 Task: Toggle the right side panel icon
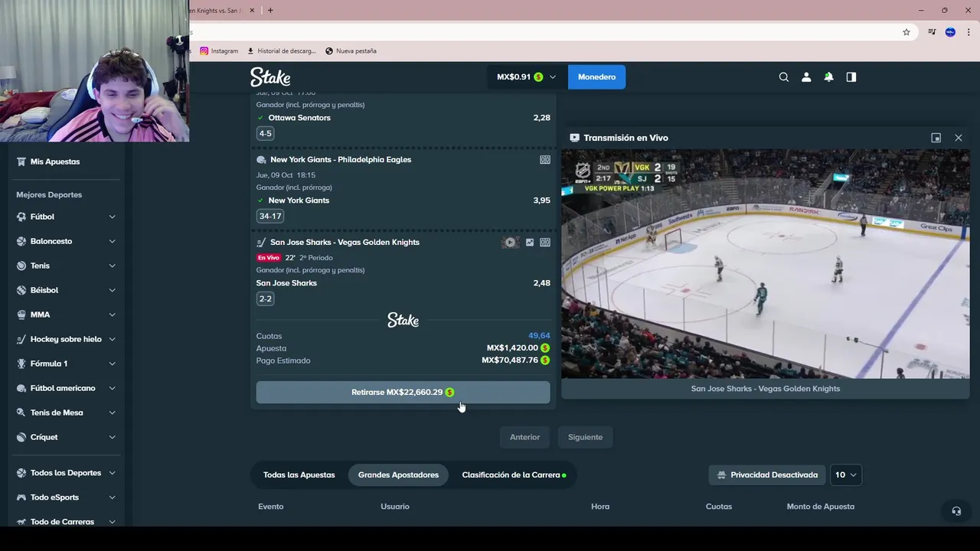point(851,77)
